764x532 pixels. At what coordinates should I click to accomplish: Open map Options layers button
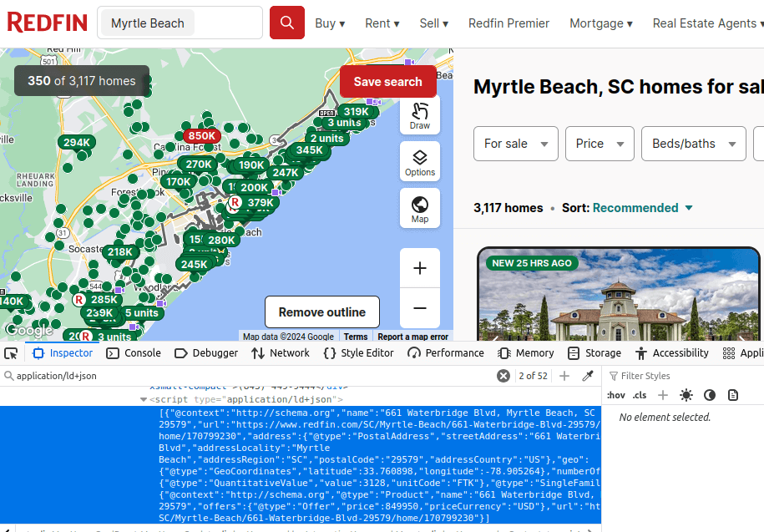tap(419, 162)
